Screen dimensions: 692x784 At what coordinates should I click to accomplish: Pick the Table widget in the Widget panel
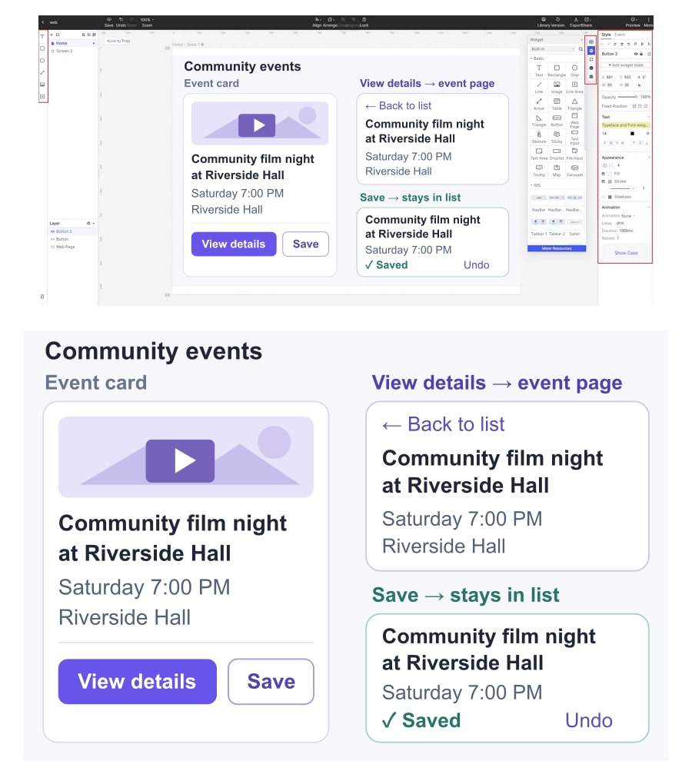(x=557, y=104)
